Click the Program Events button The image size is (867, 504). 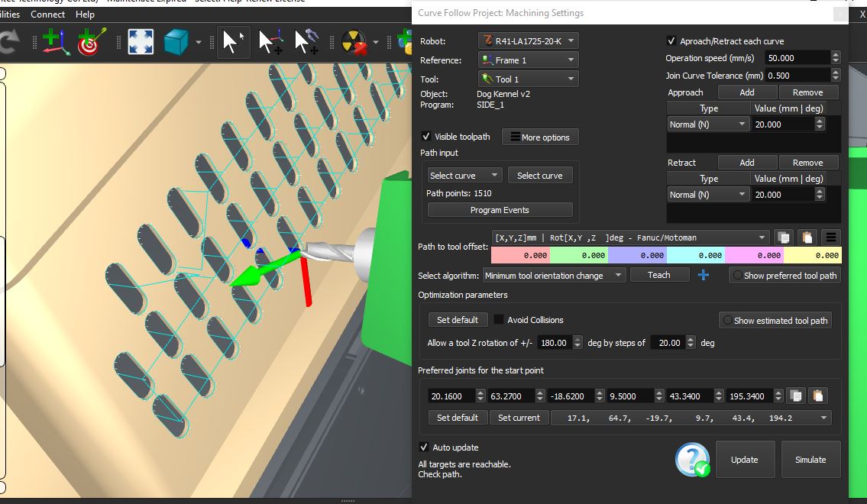click(500, 210)
